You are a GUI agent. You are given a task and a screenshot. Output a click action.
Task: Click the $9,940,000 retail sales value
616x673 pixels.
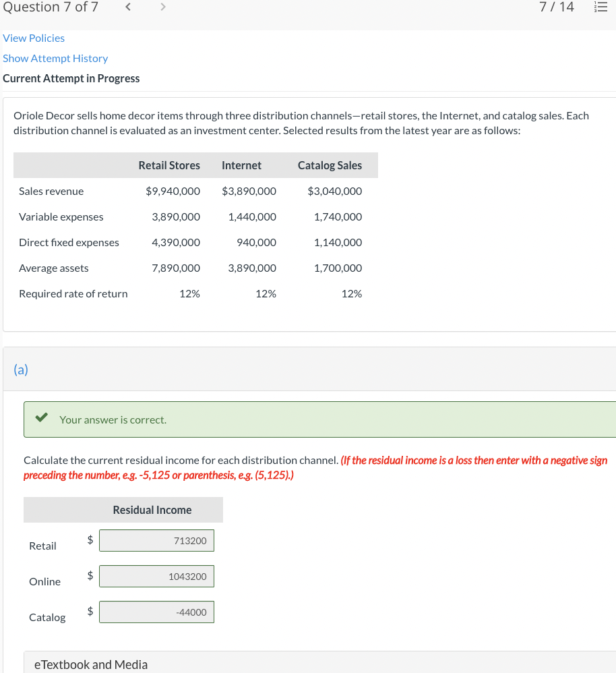173,191
